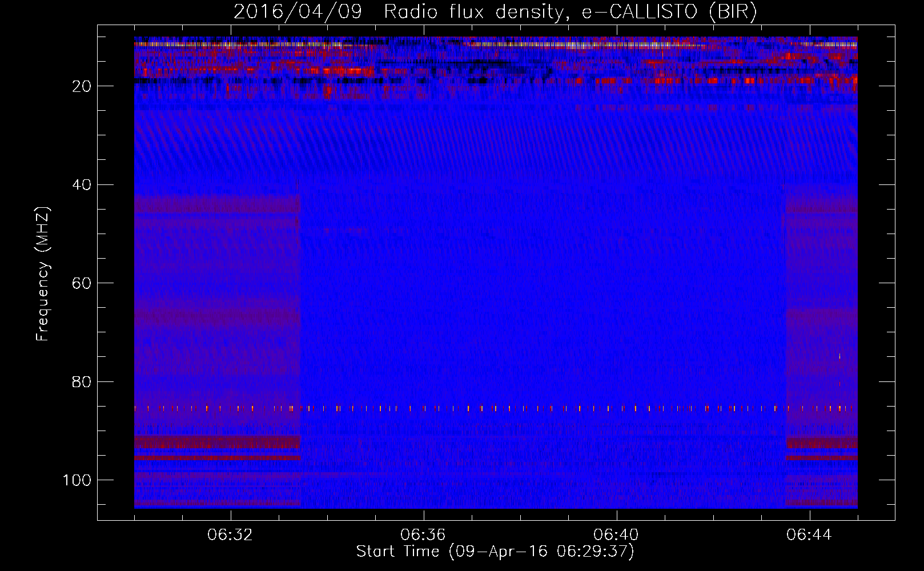This screenshot has height=571, width=924.
Task: Click the "06:36" time tick label
Action: [x=423, y=535]
